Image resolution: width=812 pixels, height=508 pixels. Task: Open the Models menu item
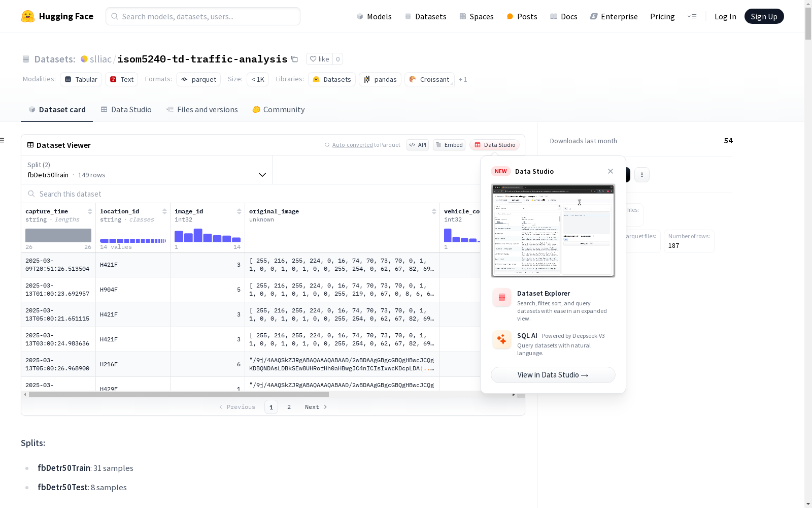coord(374,16)
